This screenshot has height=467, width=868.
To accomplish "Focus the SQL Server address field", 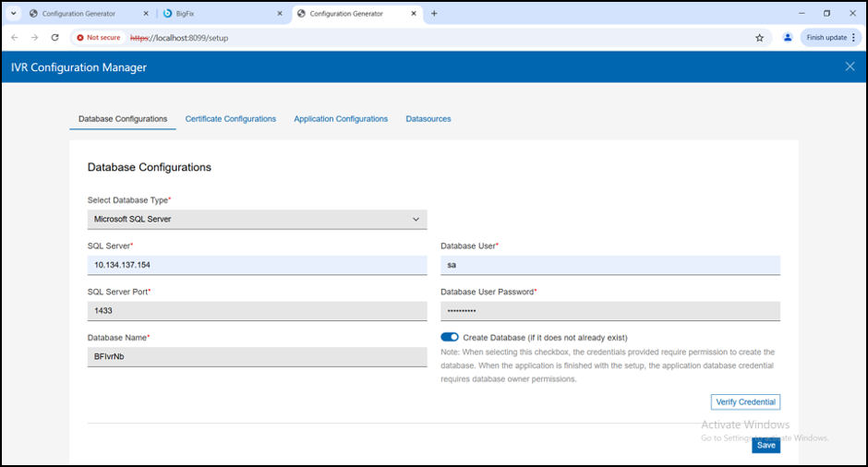I will 257,265.
